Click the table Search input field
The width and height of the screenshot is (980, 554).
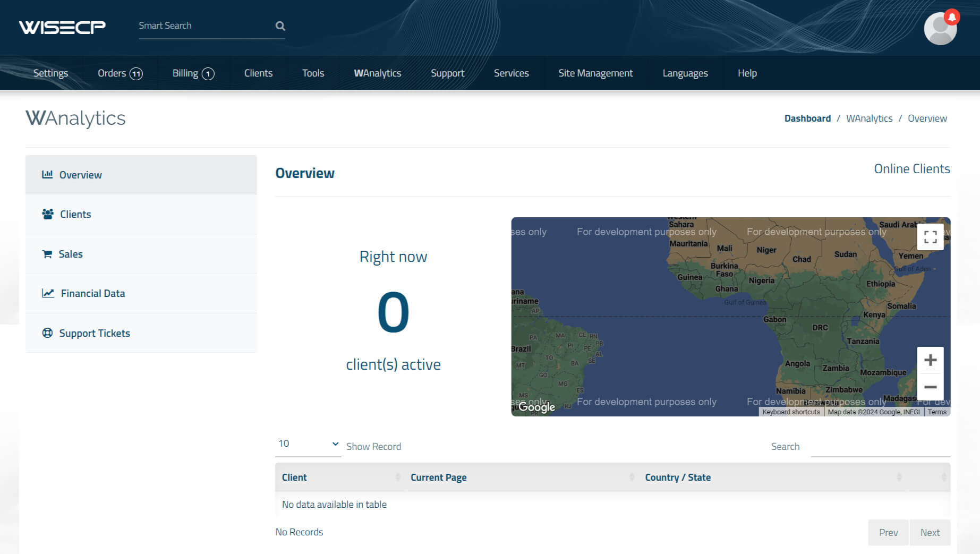(880, 446)
